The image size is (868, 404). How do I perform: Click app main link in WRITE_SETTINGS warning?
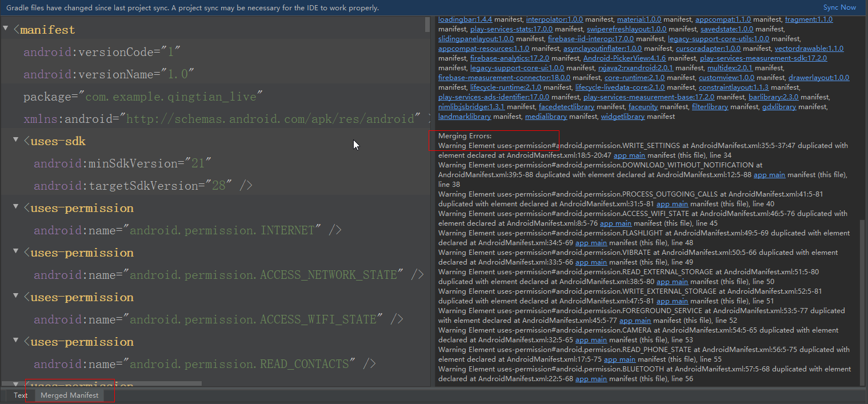[x=629, y=155]
